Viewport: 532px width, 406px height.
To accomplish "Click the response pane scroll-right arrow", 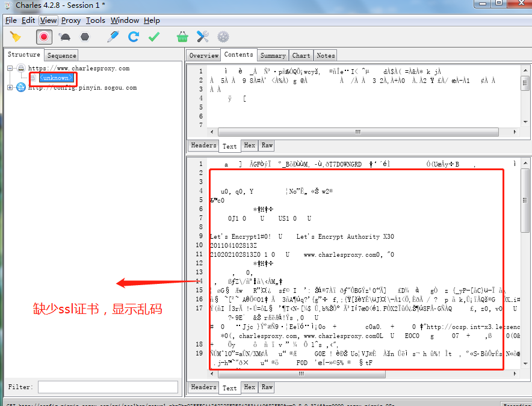I will point(515,374).
